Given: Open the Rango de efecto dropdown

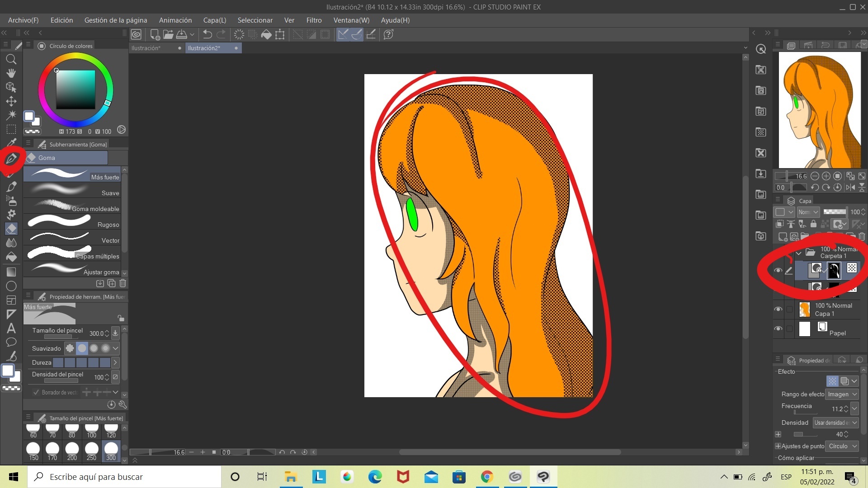Looking at the screenshot, I should 842,394.
